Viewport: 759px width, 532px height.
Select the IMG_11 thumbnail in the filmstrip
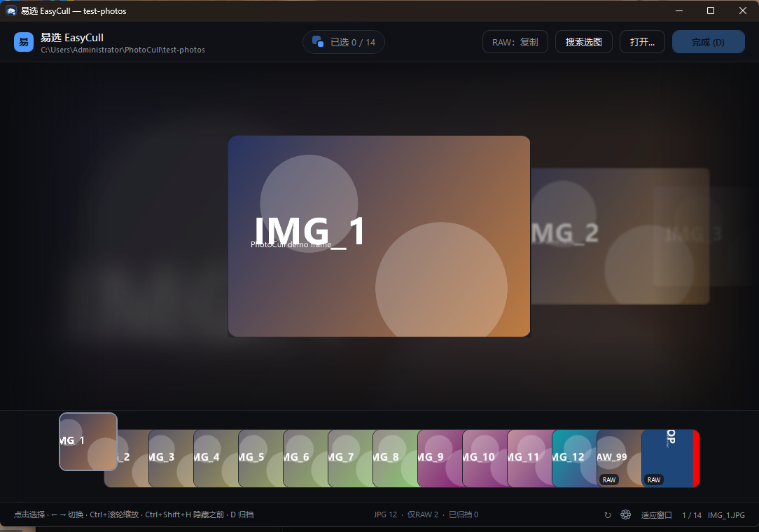tap(530, 458)
